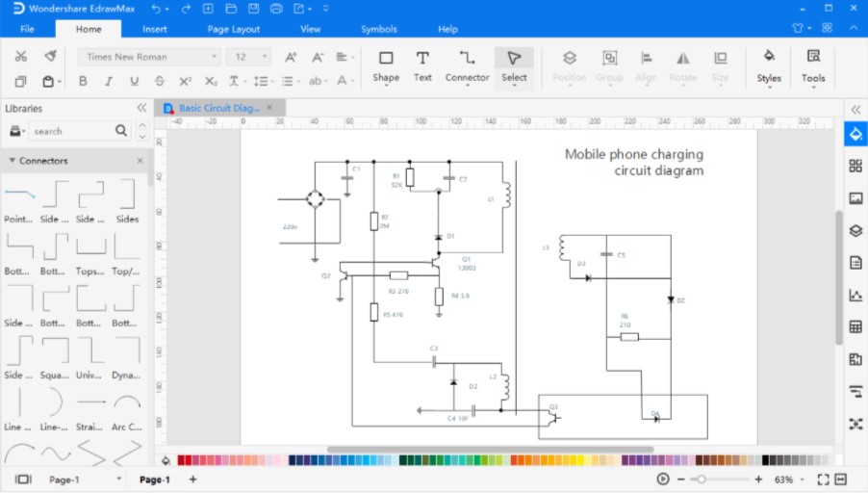Select the Format Painter icon

(50, 56)
